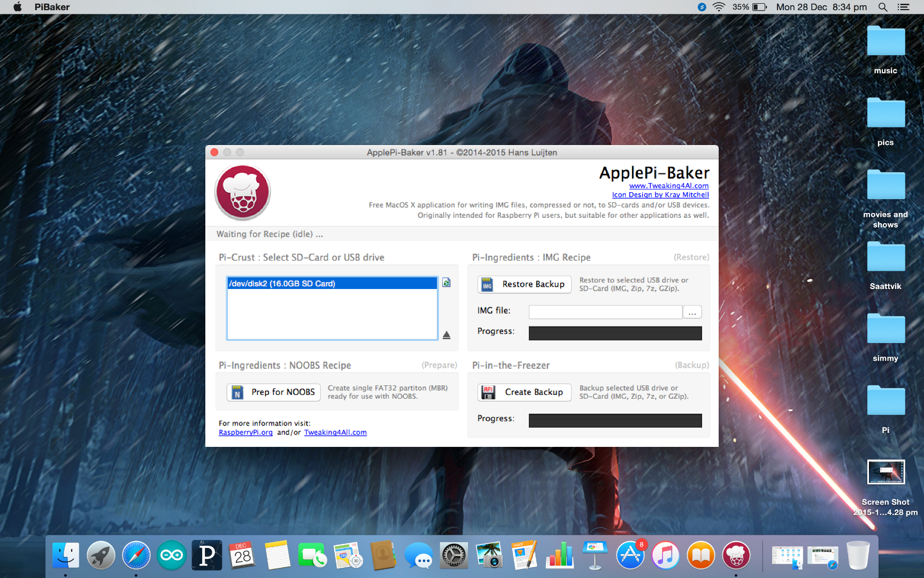Open the RaspberryPi.org link
This screenshot has height=578, width=924.
click(245, 432)
